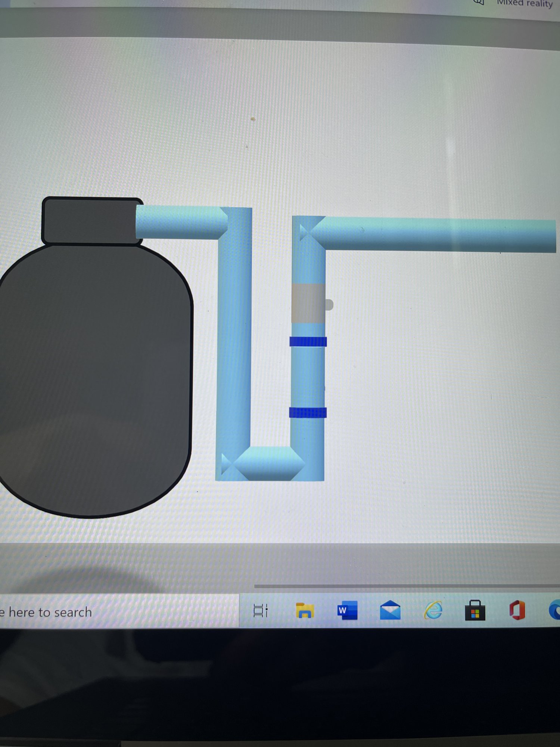Click the horizontal scrollbar below the canvas
This screenshot has width=560, height=747.
tap(407, 586)
